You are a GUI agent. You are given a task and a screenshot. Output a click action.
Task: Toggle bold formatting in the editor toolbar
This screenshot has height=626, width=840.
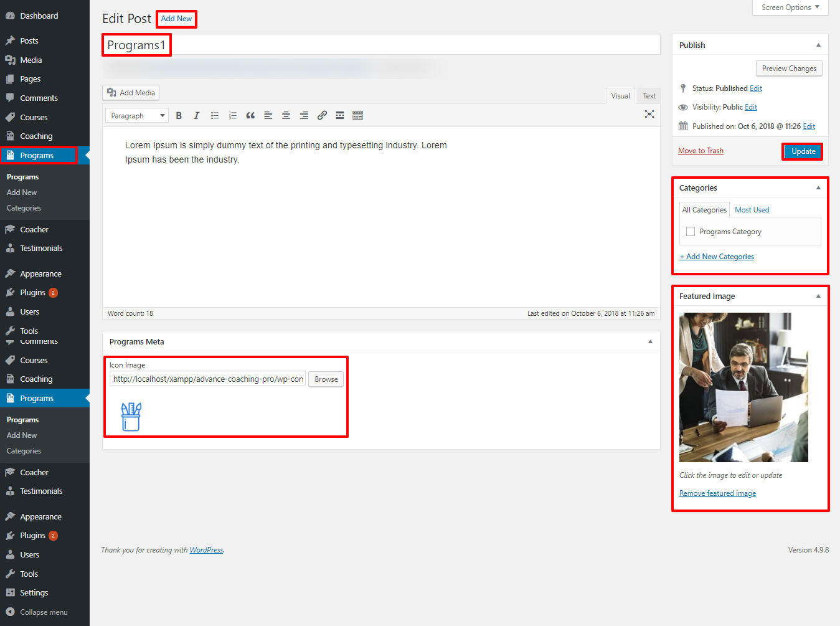(179, 115)
